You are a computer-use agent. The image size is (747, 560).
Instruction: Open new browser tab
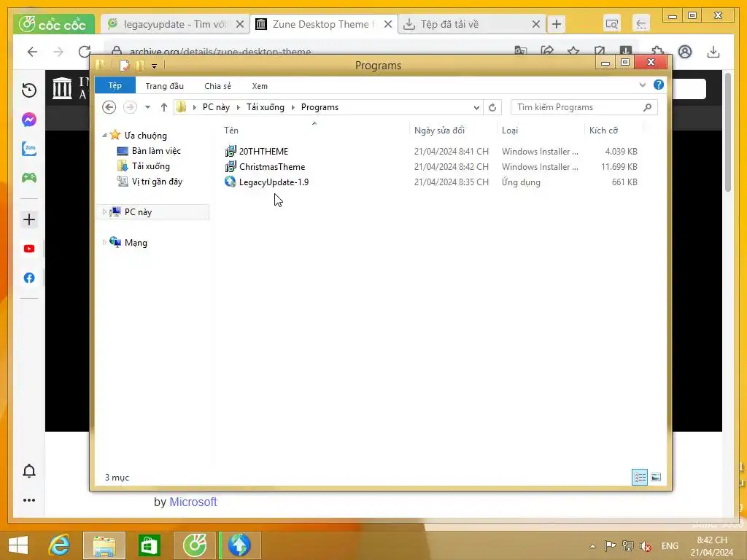click(557, 24)
